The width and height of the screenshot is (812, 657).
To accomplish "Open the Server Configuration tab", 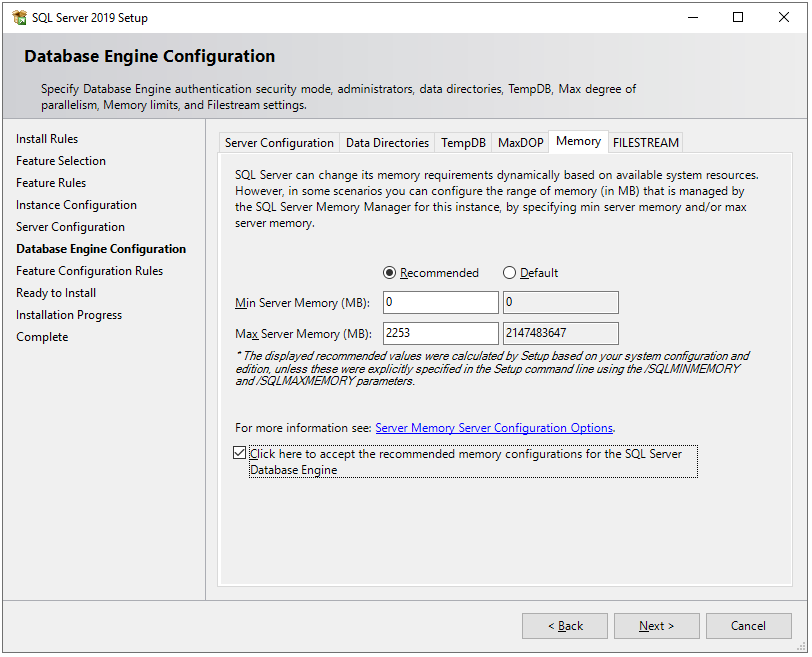I will coord(279,143).
